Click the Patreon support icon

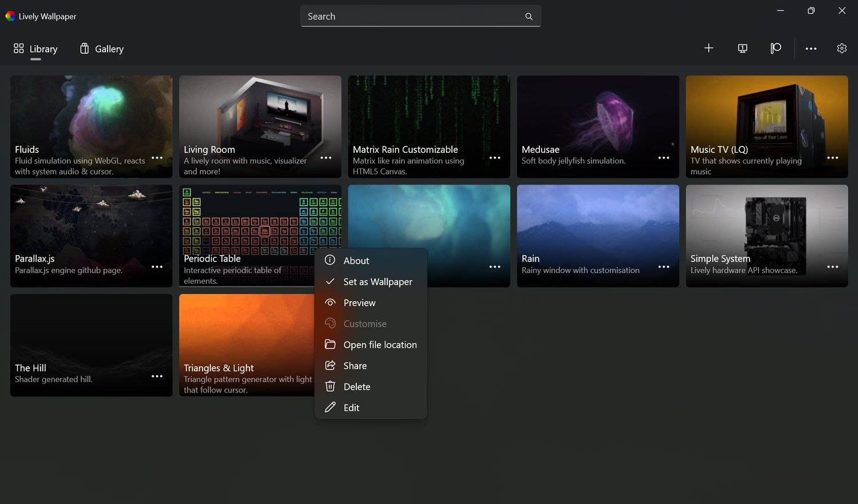coord(776,48)
